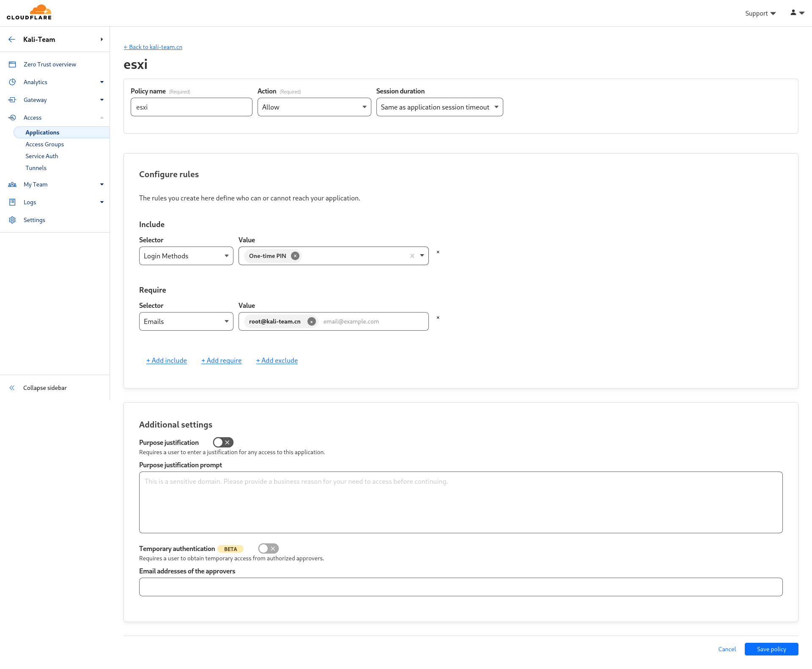Screen dimensions: 812x669
Task: Toggle Purpose justification switch
Action: [x=223, y=442]
